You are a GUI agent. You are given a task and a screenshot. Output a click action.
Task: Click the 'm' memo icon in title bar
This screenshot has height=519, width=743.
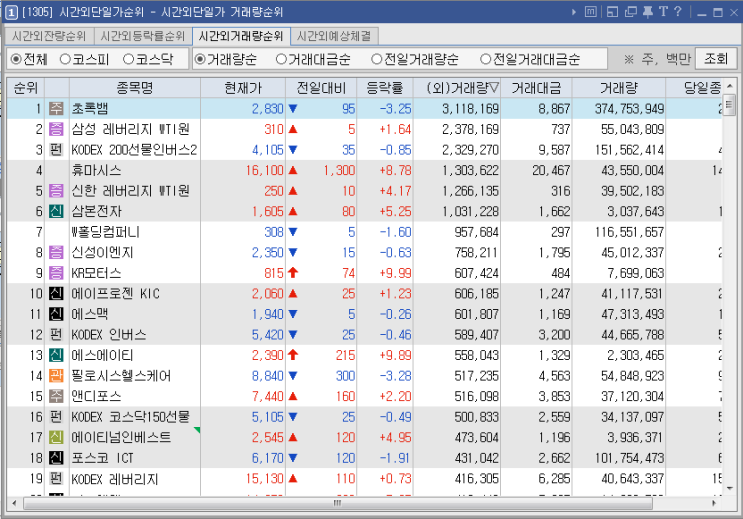click(x=590, y=12)
